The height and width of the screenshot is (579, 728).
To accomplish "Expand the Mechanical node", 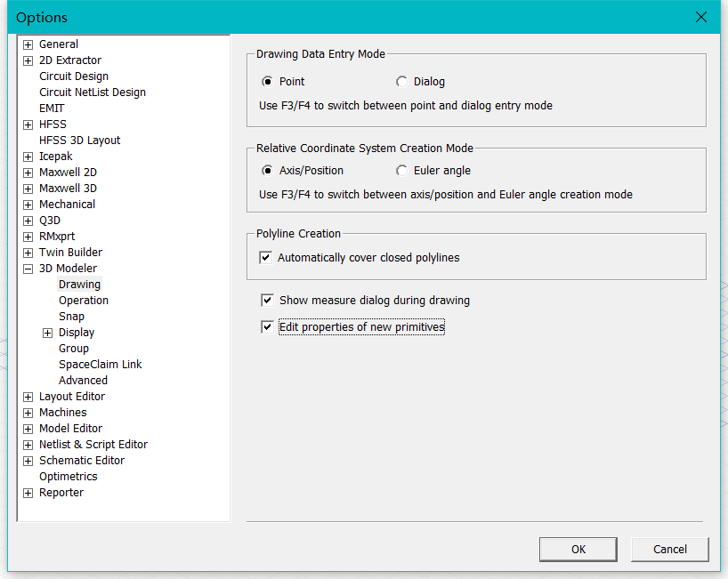I will (28, 205).
